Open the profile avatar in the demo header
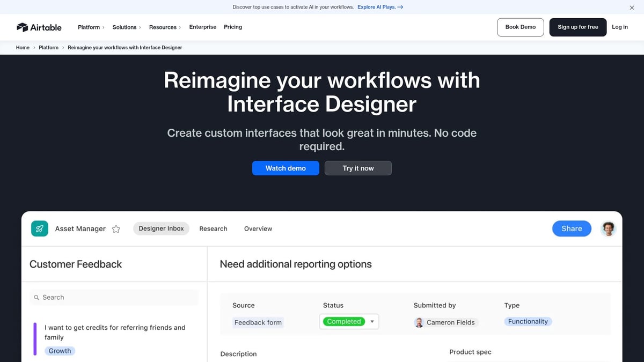This screenshot has height=362, width=644. click(x=608, y=228)
